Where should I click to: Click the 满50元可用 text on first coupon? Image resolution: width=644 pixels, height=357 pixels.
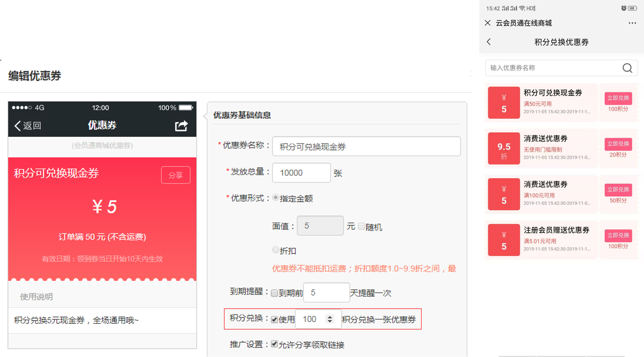pos(538,104)
